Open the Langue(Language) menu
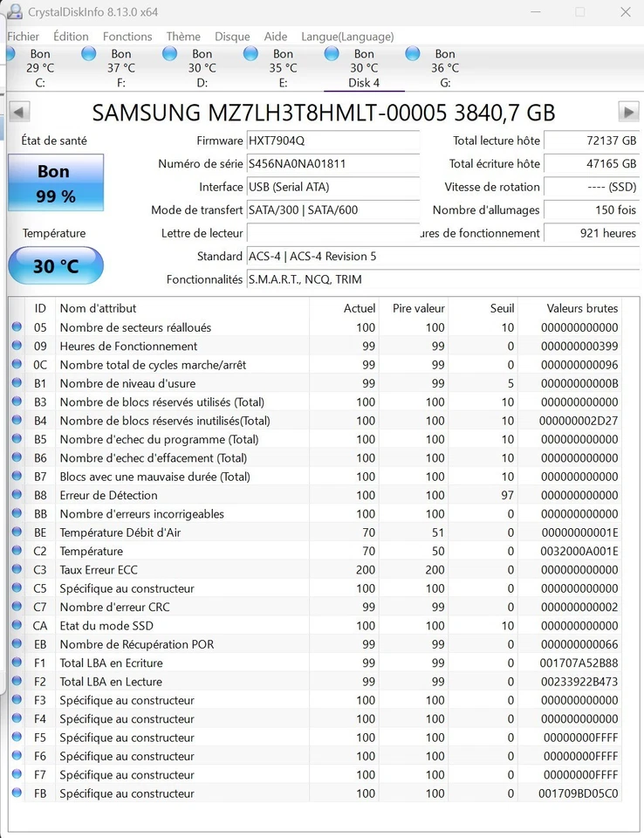This screenshot has height=838, width=644. point(347,37)
